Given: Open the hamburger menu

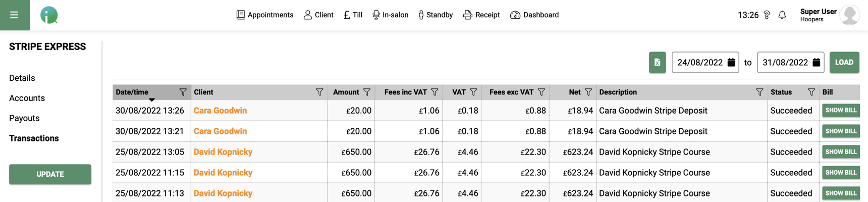Looking at the screenshot, I should tap(14, 15).
